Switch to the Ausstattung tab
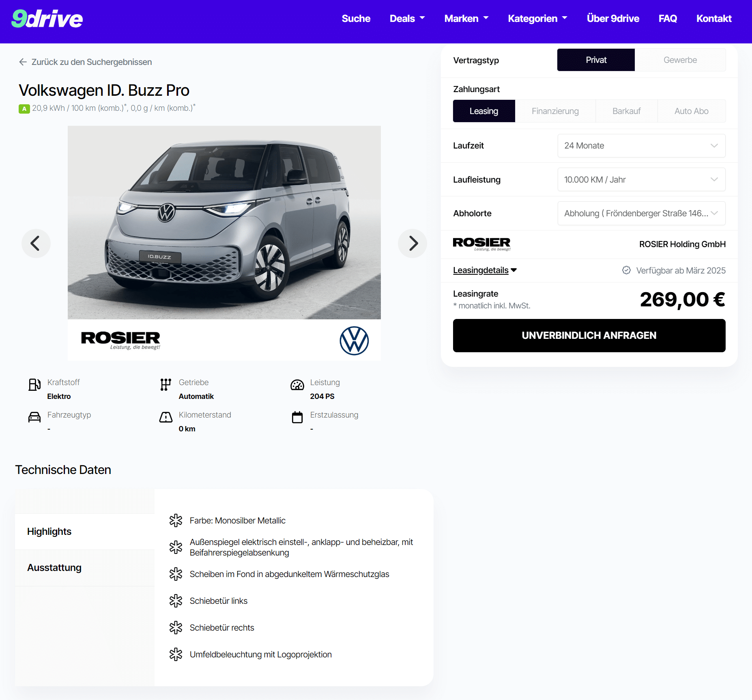This screenshot has width=752, height=700. coord(85,568)
